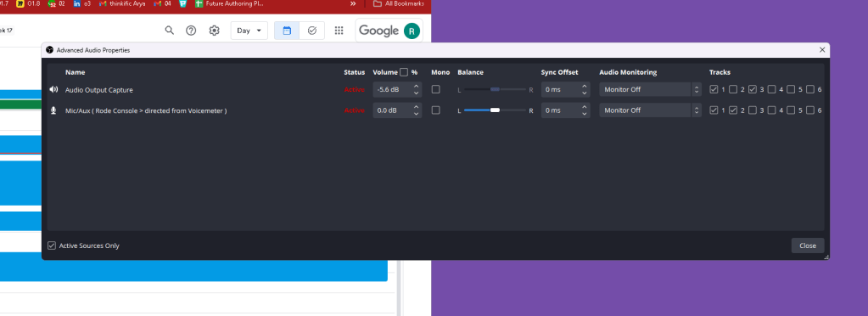Decrease volume dB for Mic/Aux
Screen dimensions: 868x316
point(416,114)
